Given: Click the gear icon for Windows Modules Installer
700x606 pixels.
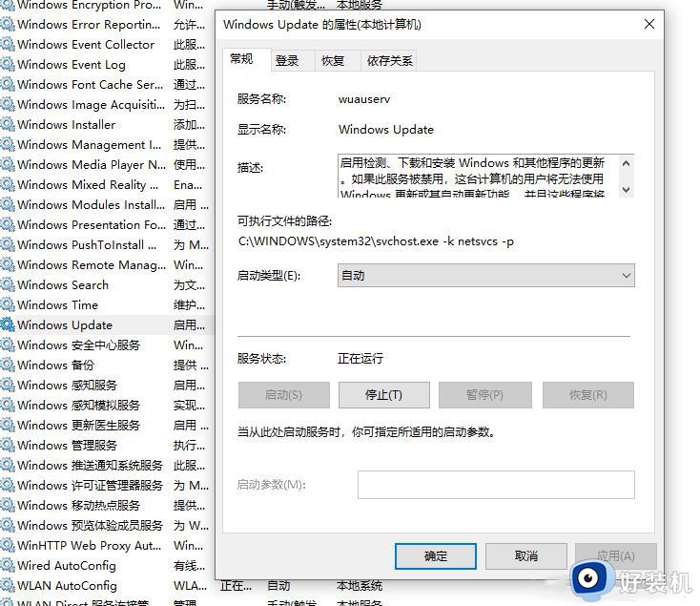Looking at the screenshot, I should click(x=8, y=204).
